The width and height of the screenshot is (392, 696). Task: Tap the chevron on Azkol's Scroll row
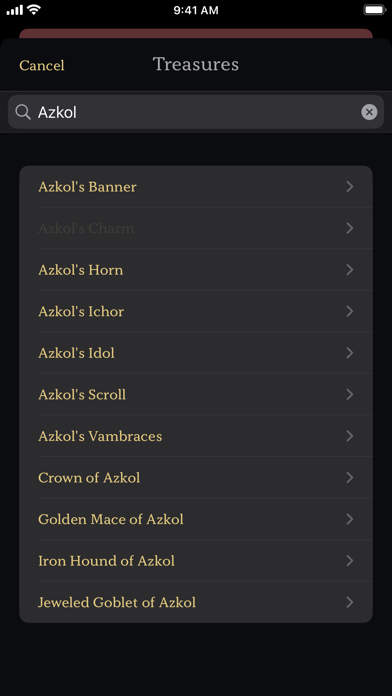click(x=350, y=395)
